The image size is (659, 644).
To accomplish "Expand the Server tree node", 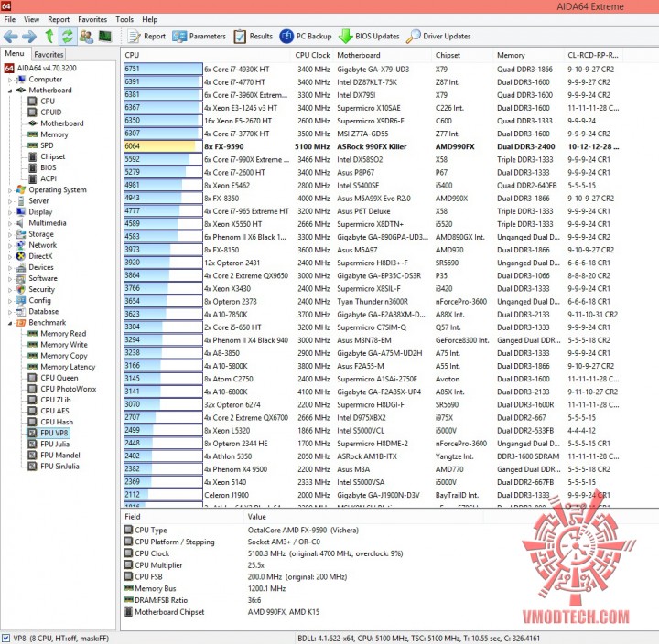I will coord(10,201).
